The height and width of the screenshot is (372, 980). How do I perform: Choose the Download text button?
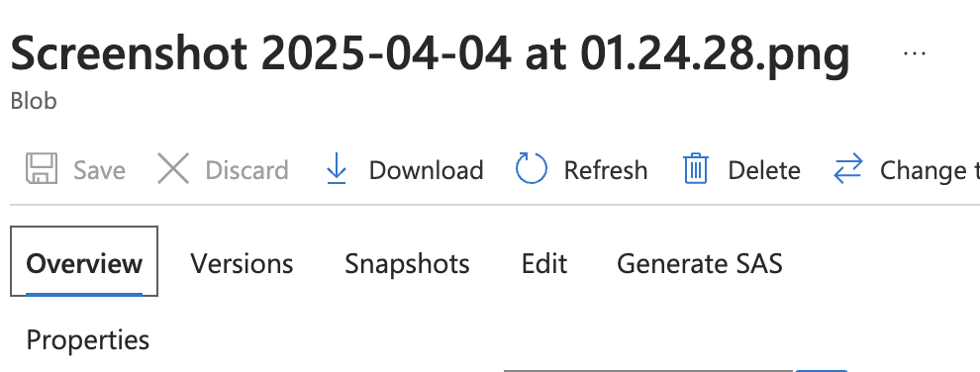427,170
